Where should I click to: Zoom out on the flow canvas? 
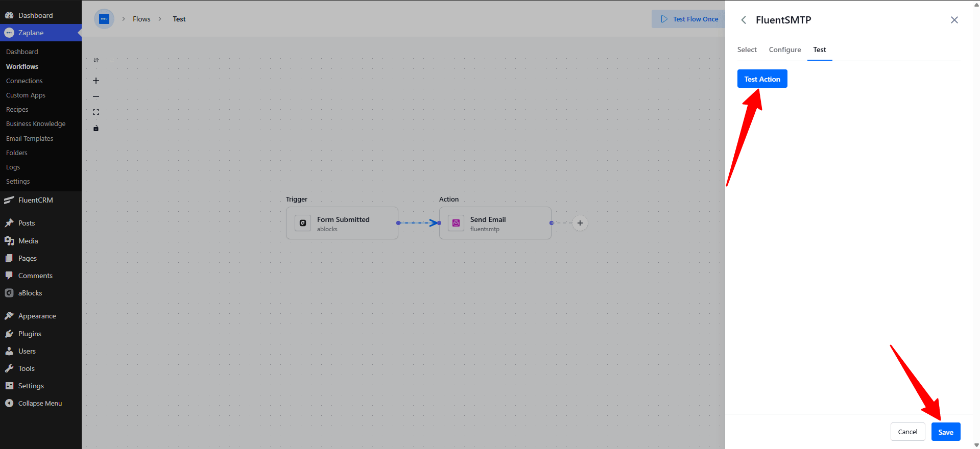(x=96, y=96)
